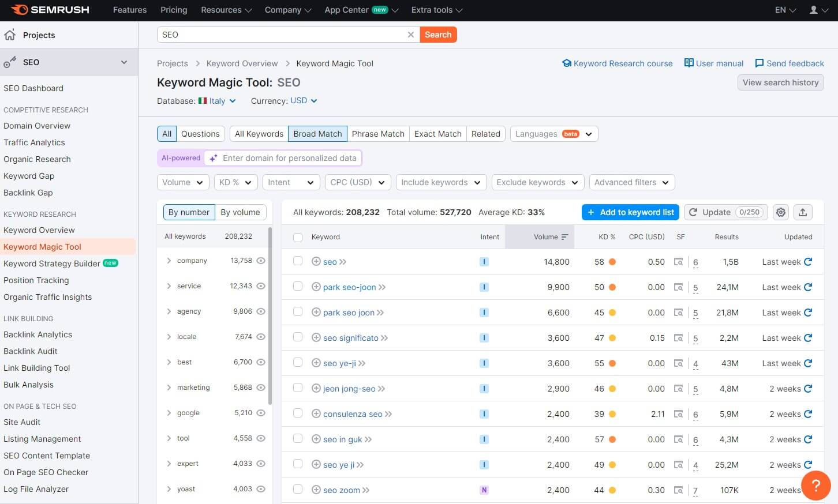Select the Phrase Match tab
The image size is (838, 504).
coord(378,134)
